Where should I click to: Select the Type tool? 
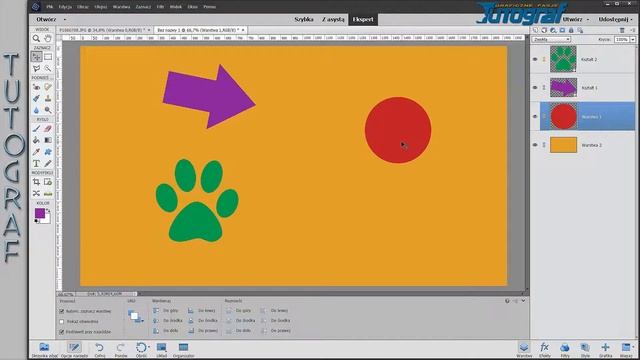coord(36,163)
